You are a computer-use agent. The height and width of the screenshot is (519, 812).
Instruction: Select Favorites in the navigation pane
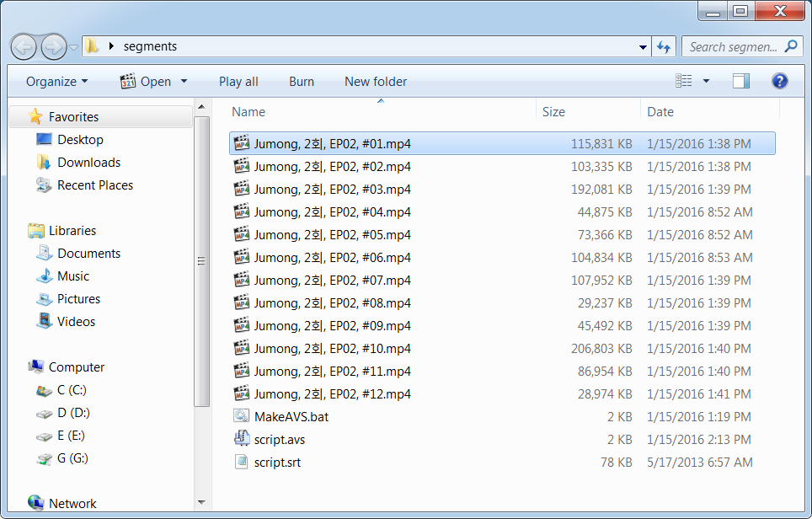point(100,117)
